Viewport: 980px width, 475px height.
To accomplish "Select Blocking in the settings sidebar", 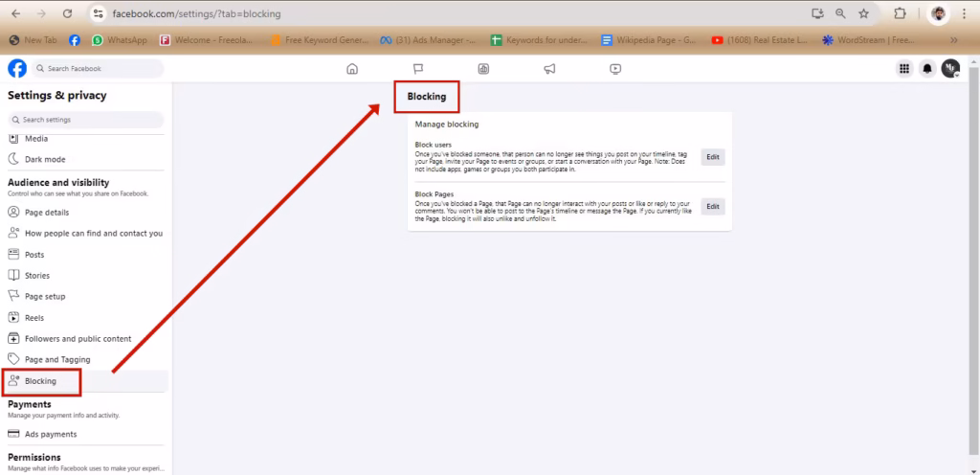I will [x=86, y=381].
